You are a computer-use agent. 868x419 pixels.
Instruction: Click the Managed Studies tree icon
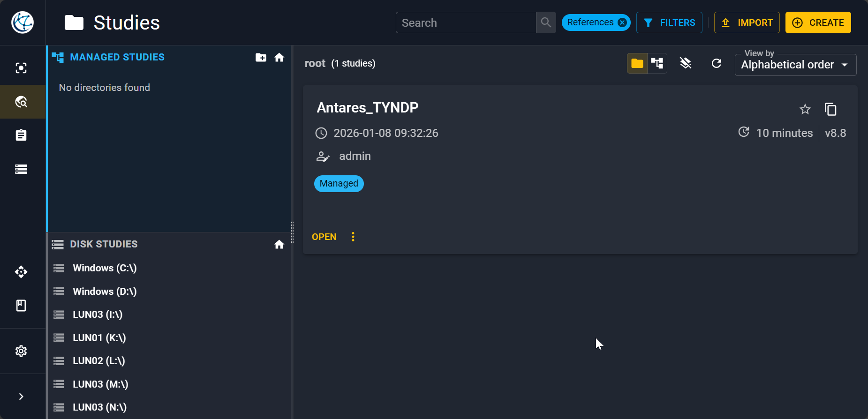pyautogui.click(x=58, y=57)
